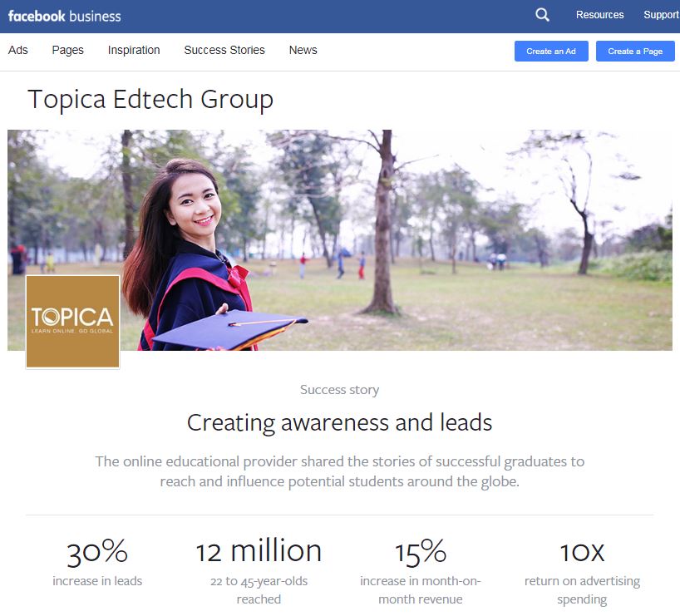Click the Create an Ad button
Screen dimensions: 680x616
tap(551, 52)
